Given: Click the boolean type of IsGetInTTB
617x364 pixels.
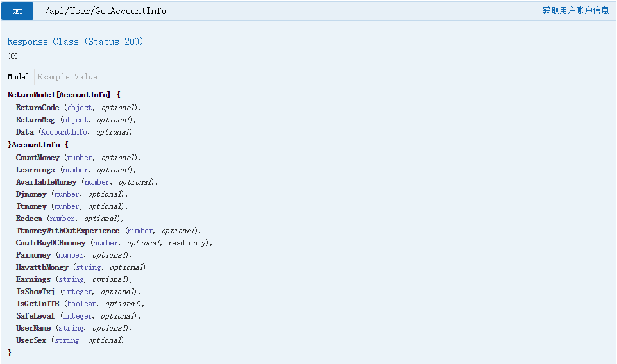Looking at the screenshot, I should coord(82,304).
